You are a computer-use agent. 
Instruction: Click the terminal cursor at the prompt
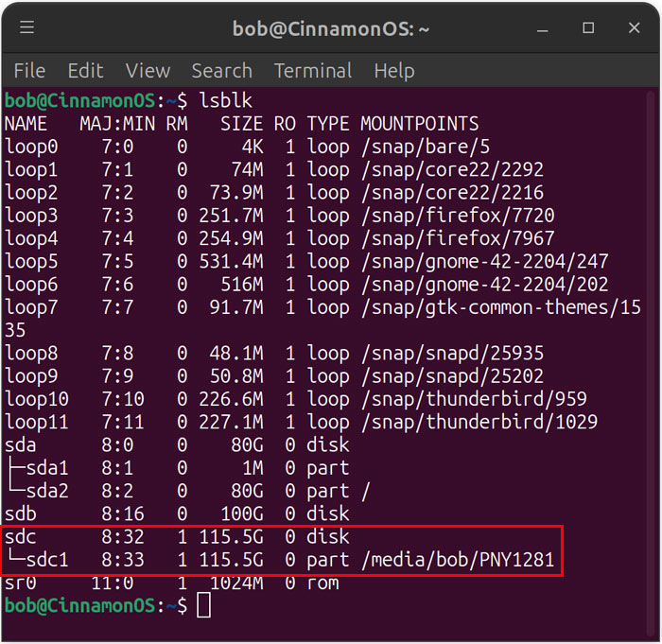pos(204,605)
